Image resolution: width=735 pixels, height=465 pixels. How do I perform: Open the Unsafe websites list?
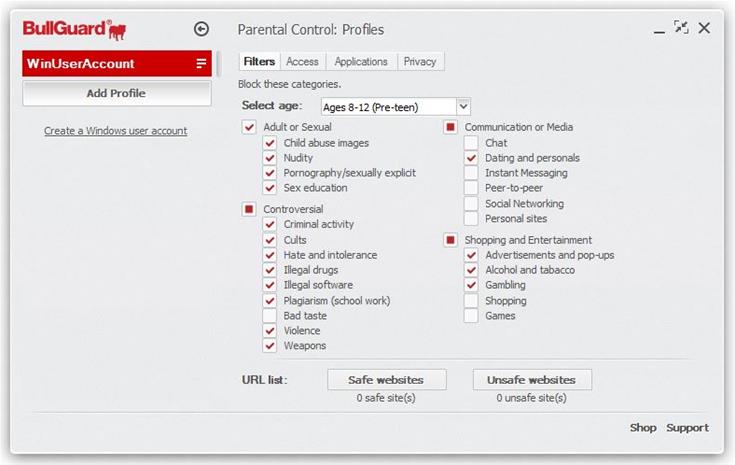pos(531,380)
